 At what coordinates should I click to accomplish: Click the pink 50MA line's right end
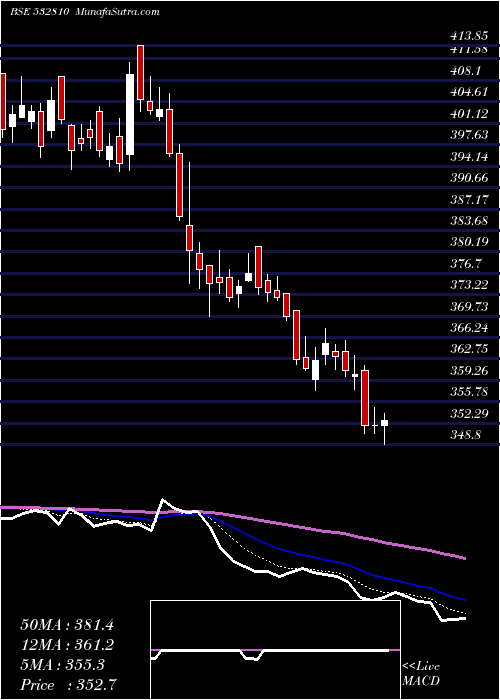click(463, 558)
